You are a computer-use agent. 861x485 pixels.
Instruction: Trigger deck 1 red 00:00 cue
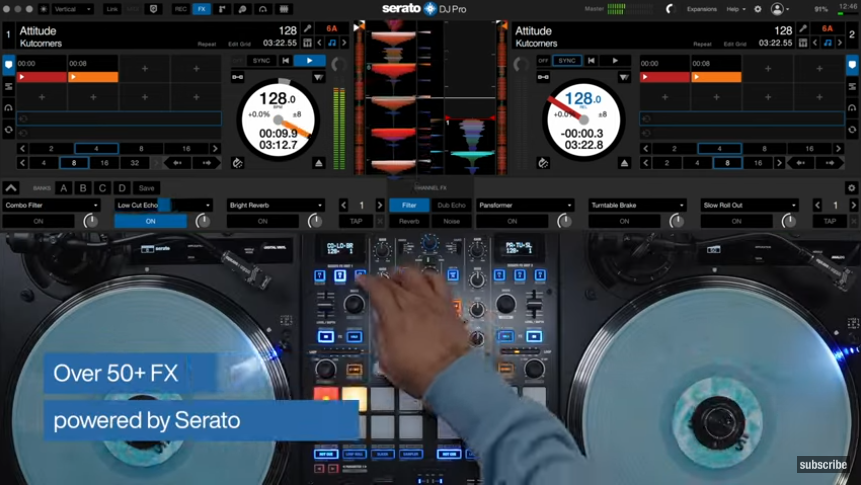pos(42,77)
